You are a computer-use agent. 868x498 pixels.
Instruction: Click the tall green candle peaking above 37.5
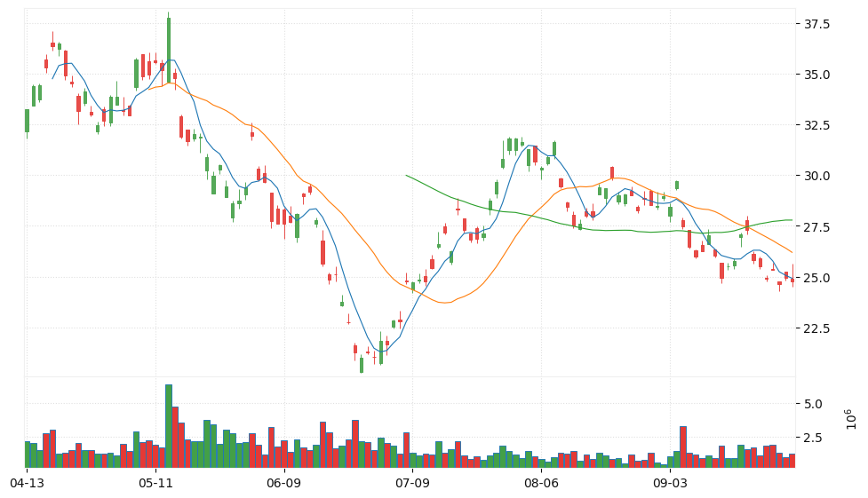click(169, 49)
